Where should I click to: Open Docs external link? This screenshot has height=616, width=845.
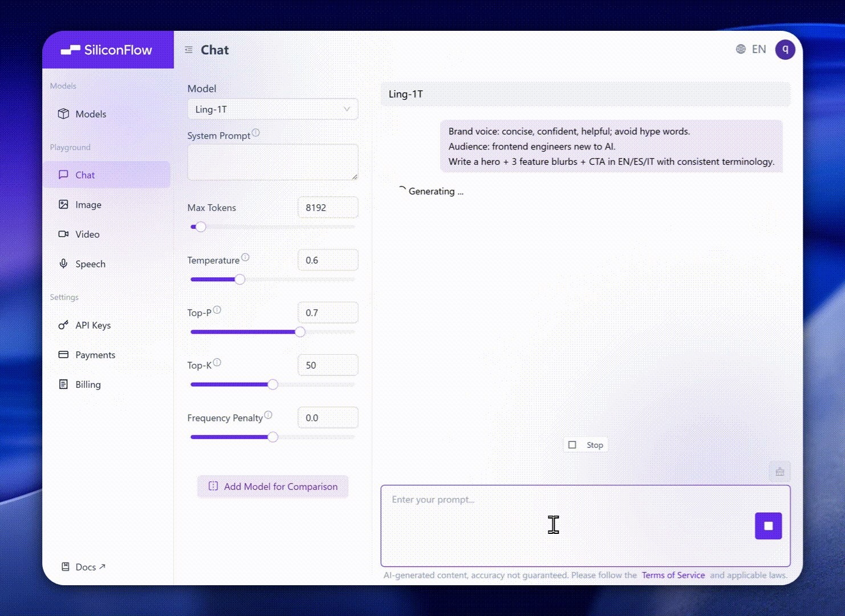tap(83, 567)
